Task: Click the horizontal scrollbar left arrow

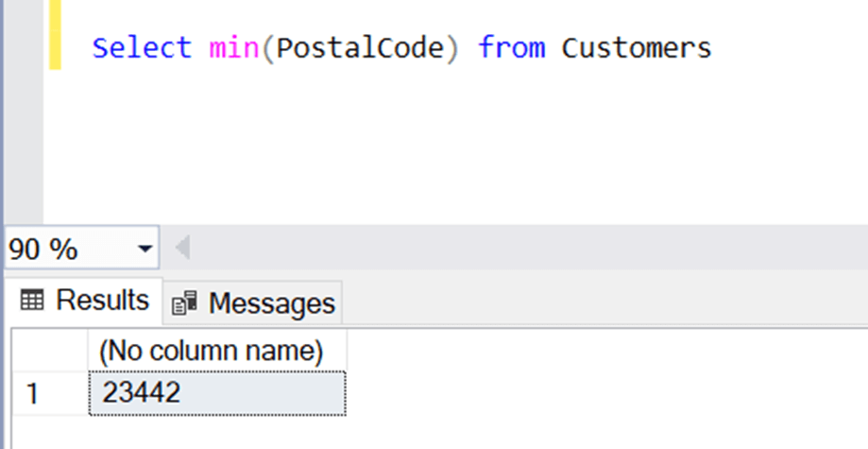Action: click(182, 250)
